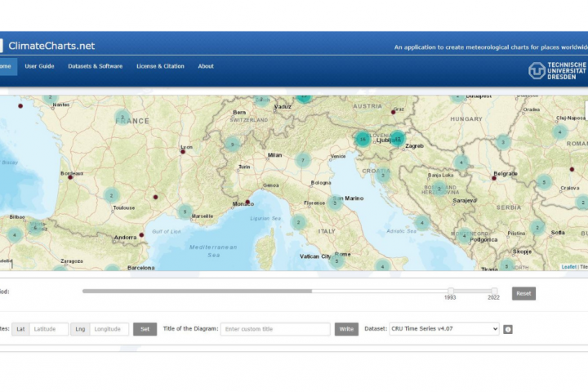Select the station marker at Lyon
The image size is (588, 392).
182,152
